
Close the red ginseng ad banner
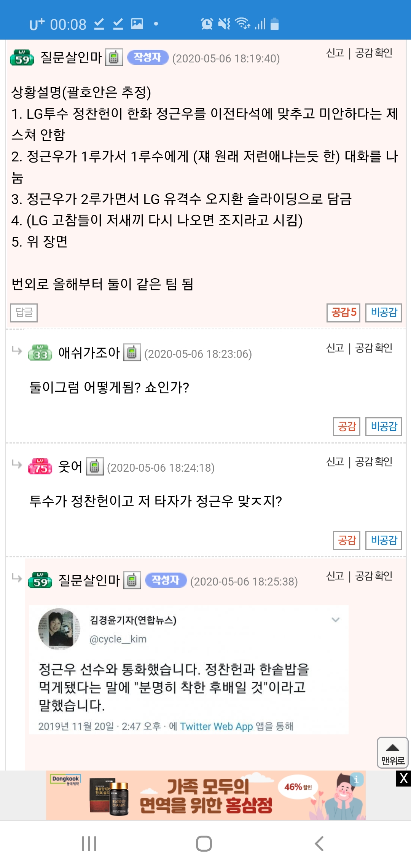coord(403,779)
